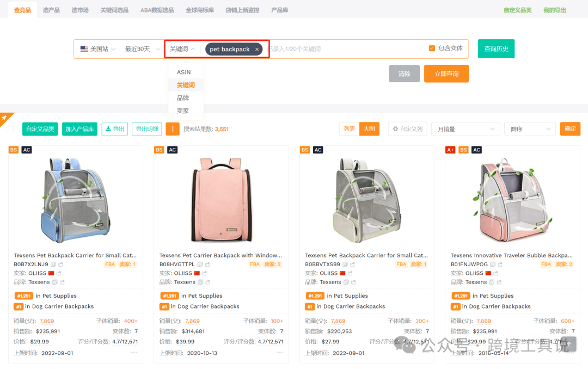Screen dimensions: 588x369
Task: Open 自定义品类 link in top right
Action: (x=518, y=10)
